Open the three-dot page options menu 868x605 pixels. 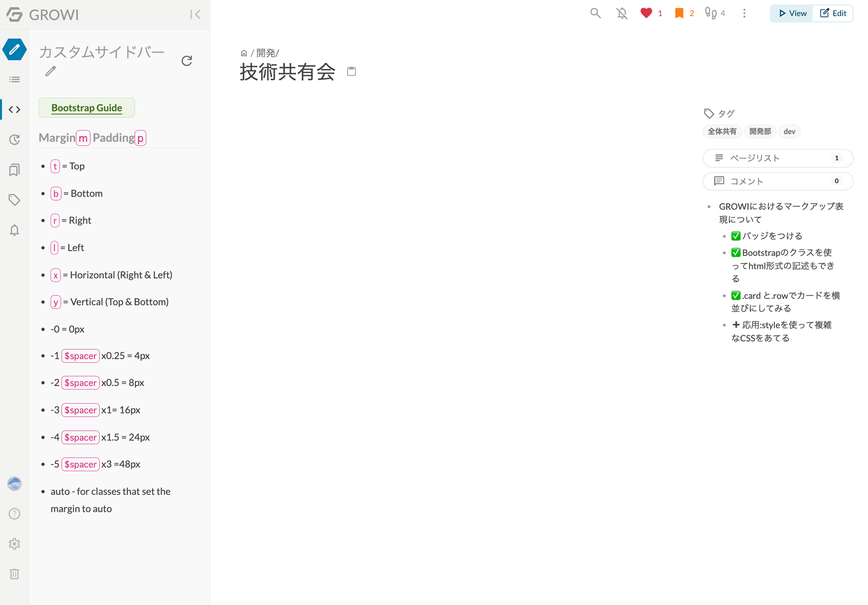pos(744,13)
